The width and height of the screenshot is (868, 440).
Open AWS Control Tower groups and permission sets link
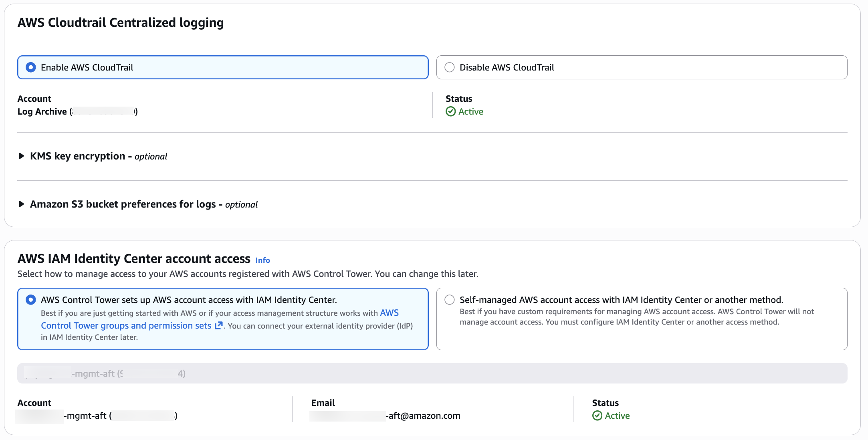tap(220, 319)
